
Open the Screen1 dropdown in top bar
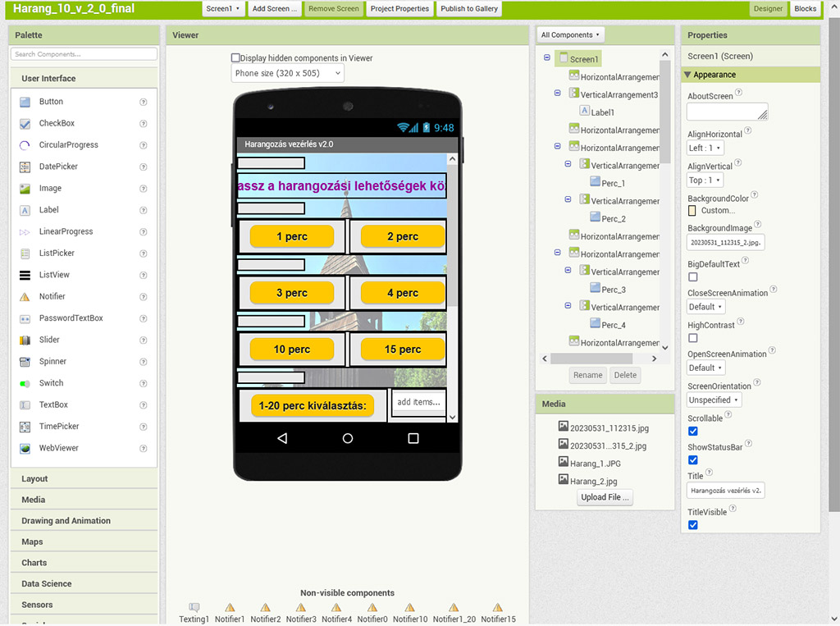point(223,8)
